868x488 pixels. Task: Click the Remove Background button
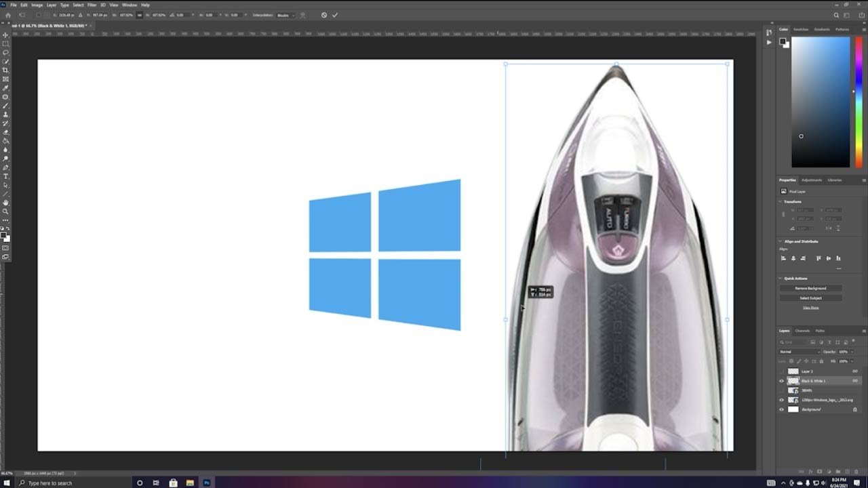(811, 288)
